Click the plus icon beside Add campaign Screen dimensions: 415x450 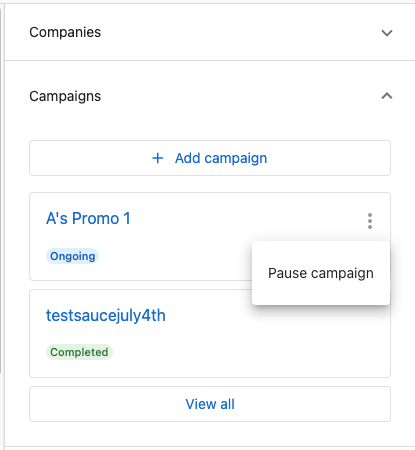[158, 158]
